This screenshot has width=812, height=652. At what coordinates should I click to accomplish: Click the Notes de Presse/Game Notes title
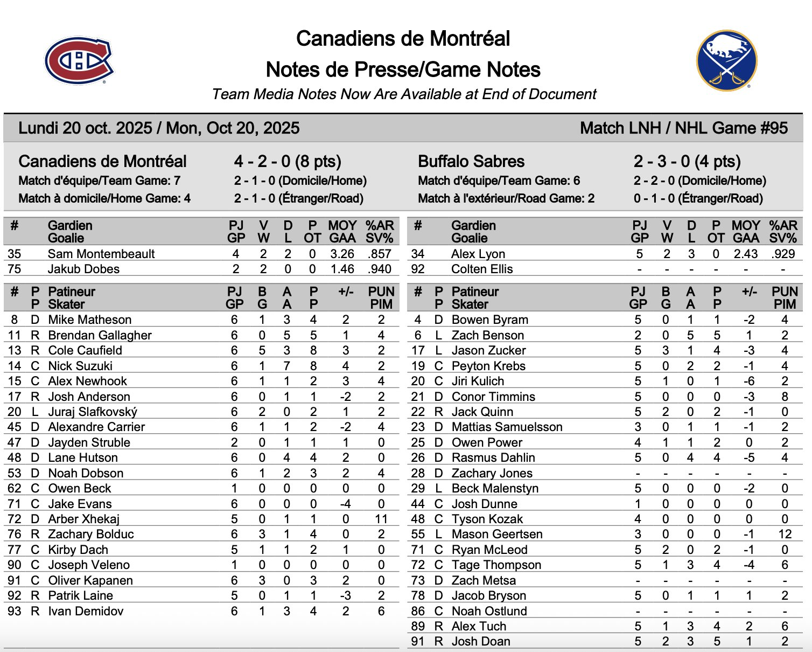403,70
